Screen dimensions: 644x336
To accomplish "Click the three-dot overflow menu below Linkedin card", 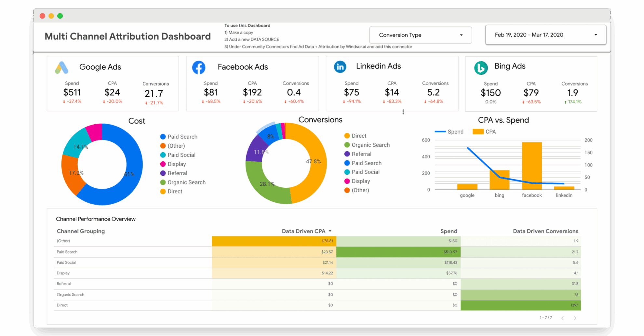I will (x=403, y=112).
